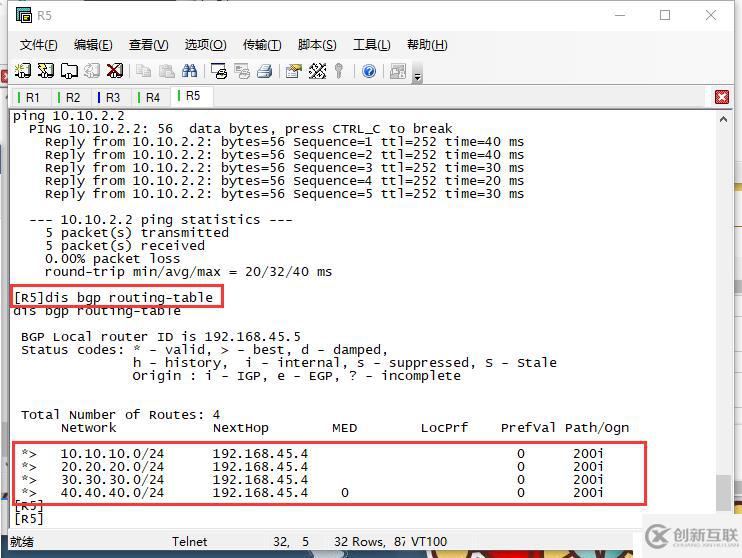The image size is (742, 558).
Task: Open the 工具(L) menu
Action: click(x=371, y=45)
